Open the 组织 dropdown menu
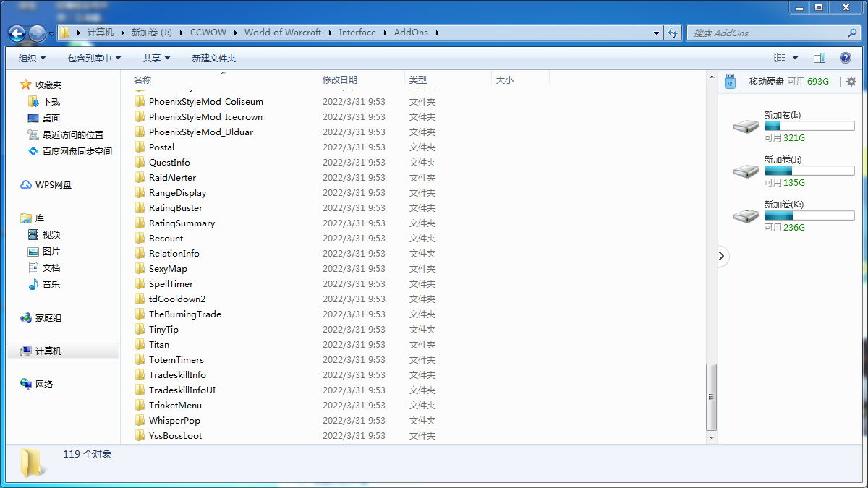The width and height of the screenshot is (868, 488). click(x=32, y=58)
